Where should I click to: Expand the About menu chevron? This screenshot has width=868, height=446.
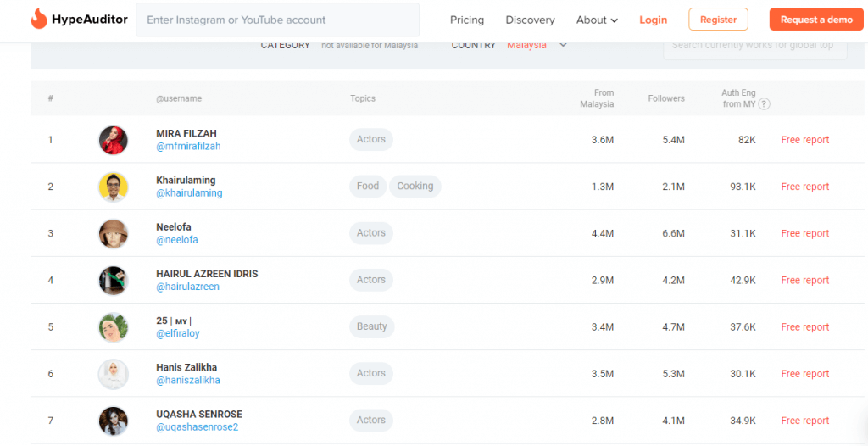point(614,20)
